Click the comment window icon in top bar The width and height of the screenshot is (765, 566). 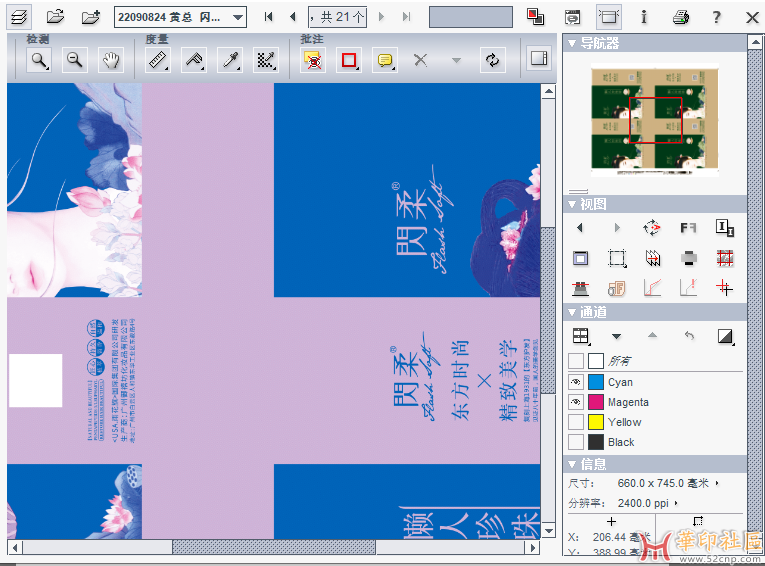tap(572, 17)
